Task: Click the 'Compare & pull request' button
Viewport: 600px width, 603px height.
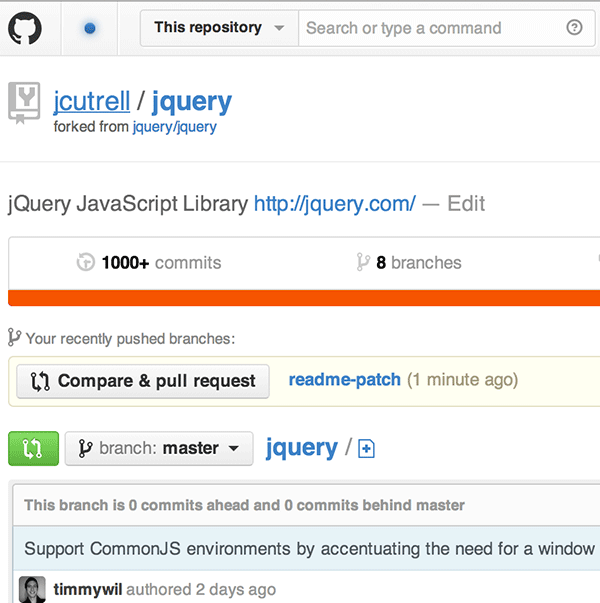Action: tap(143, 381)
